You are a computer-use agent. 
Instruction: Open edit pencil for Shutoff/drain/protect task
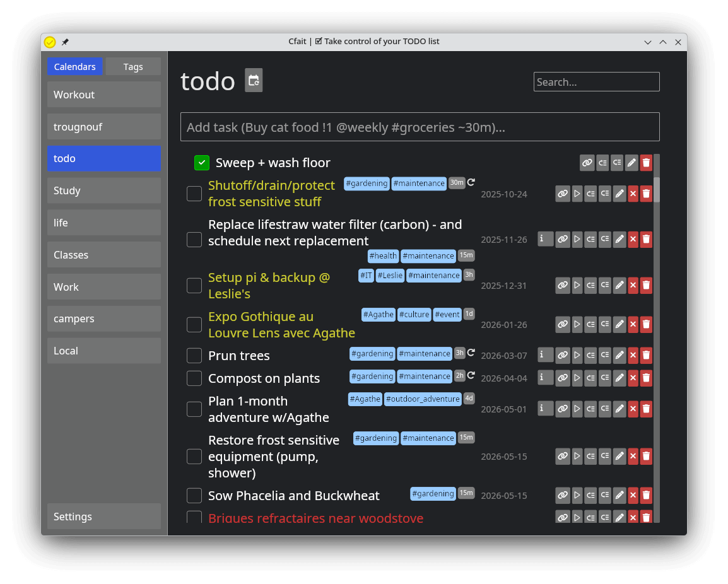619,194
